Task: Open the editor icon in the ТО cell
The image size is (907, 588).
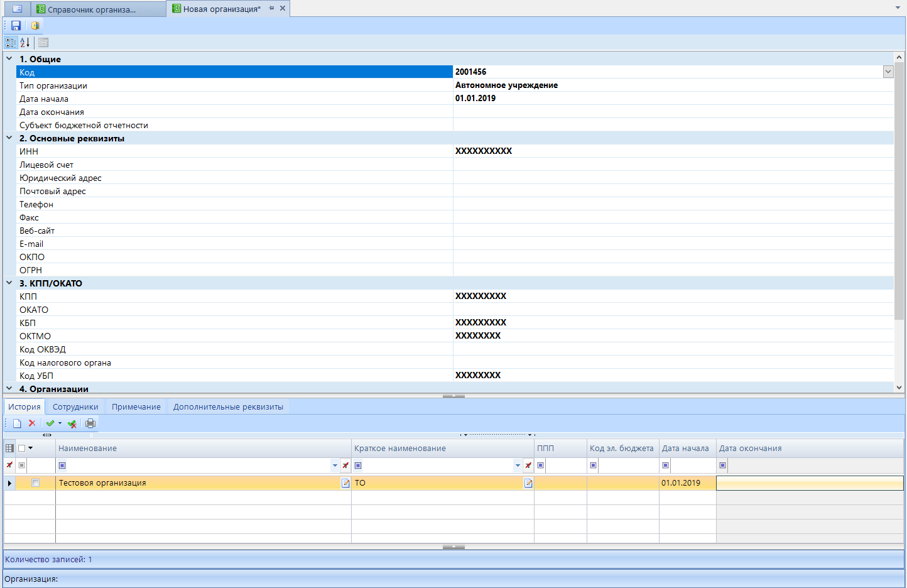Action: pos(528,483)
